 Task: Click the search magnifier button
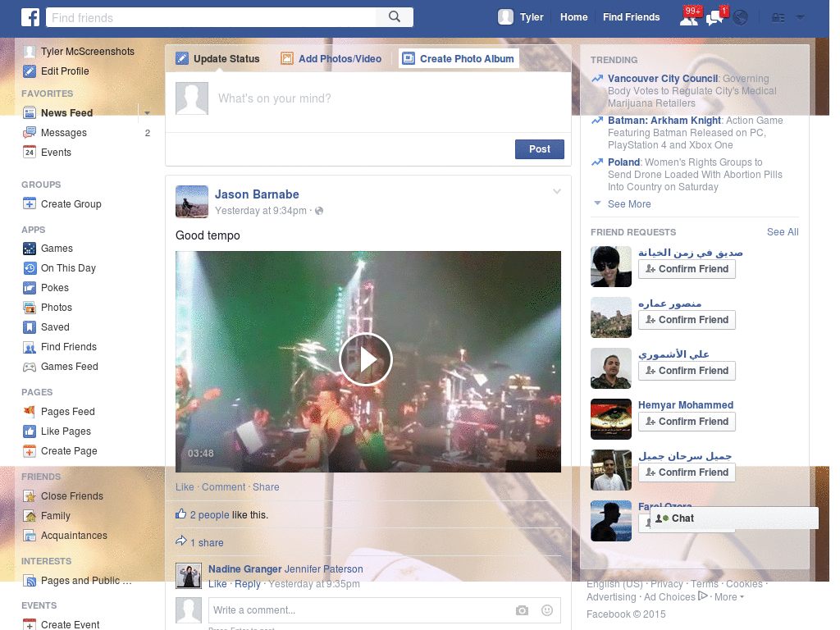pyautogui.click(x=395, y=17)
